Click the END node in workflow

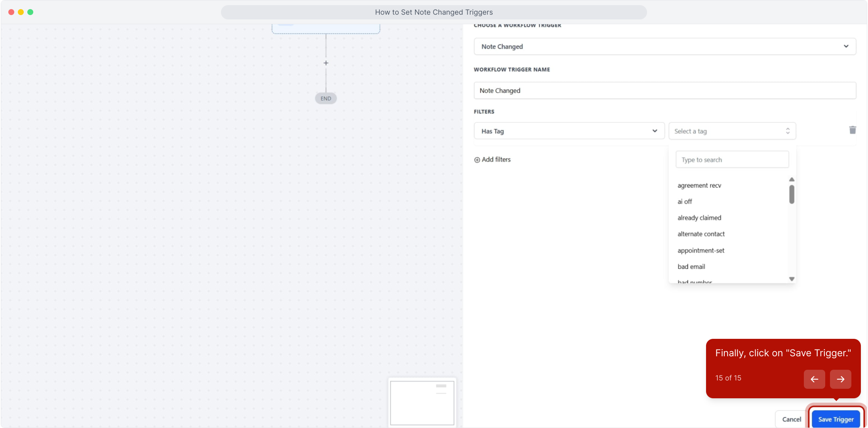(x=326, y=98)
